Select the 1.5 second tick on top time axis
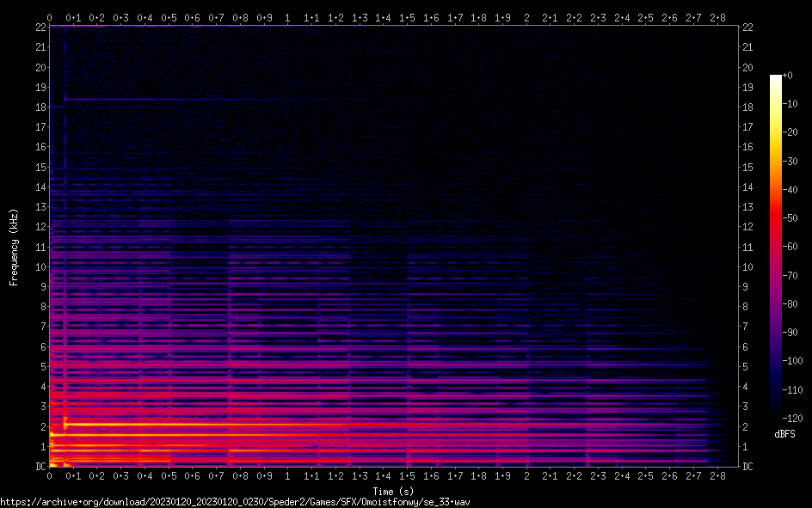The height and width of the screenshot is (508, 812). point(407,17)
